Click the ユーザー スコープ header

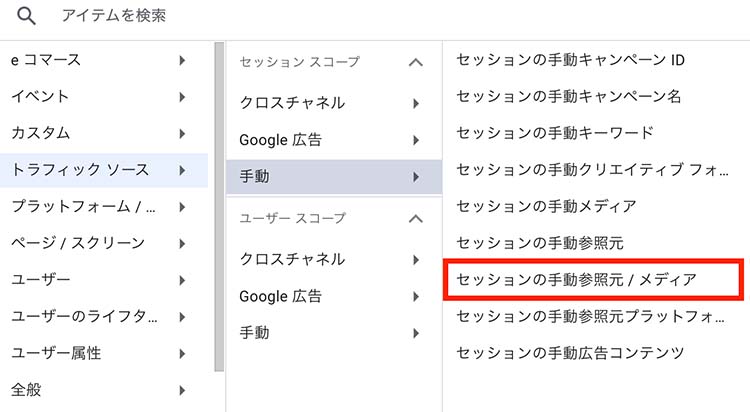(292, 218)
